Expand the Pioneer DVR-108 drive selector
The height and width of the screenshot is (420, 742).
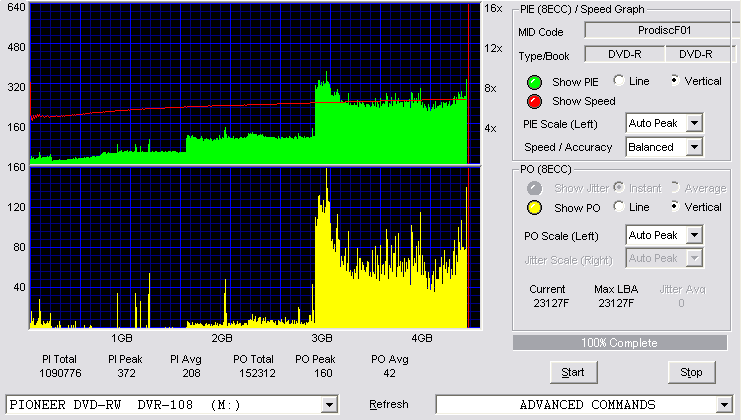pos(329,405)
